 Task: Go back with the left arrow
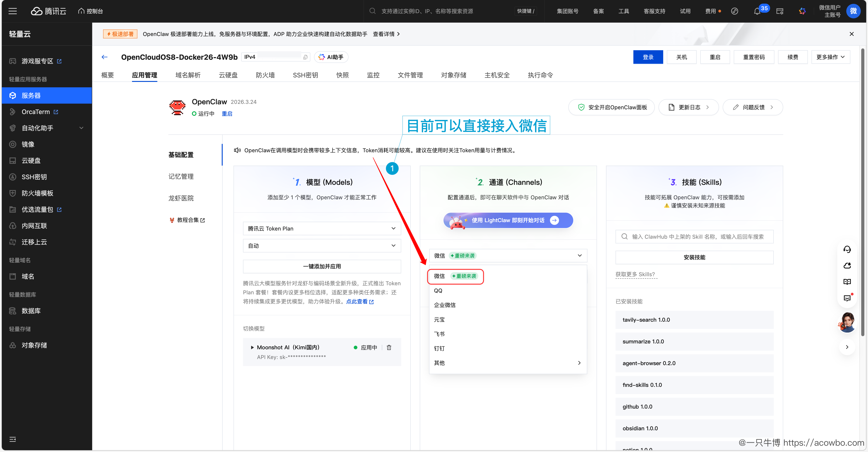click(x=104, y=57)
